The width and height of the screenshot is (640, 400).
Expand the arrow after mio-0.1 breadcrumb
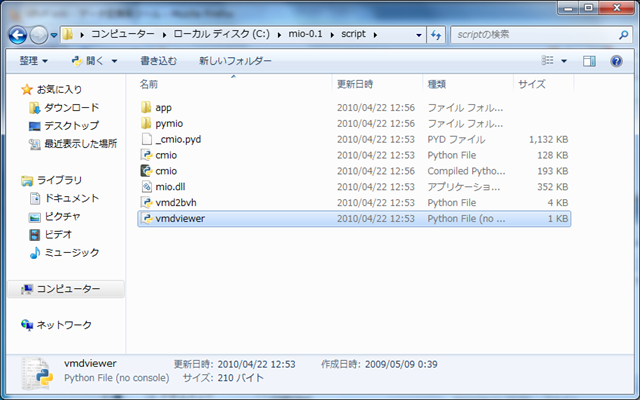[332, 35]
